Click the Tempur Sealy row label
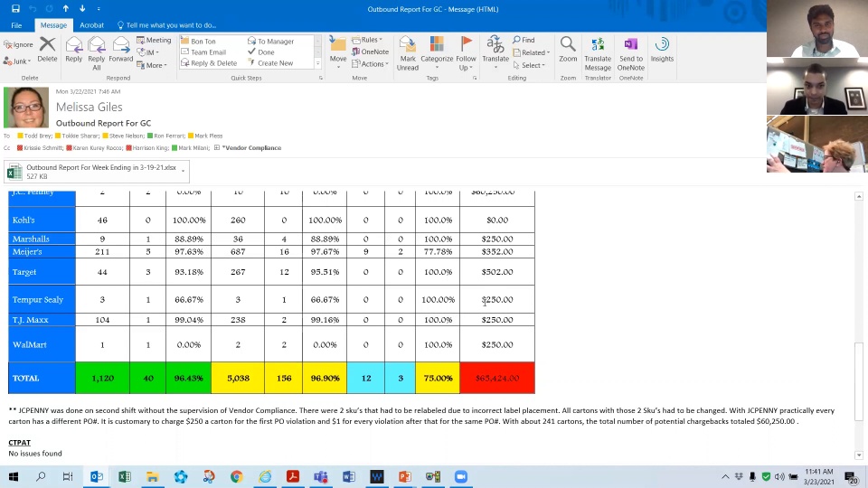 point(42,299)
